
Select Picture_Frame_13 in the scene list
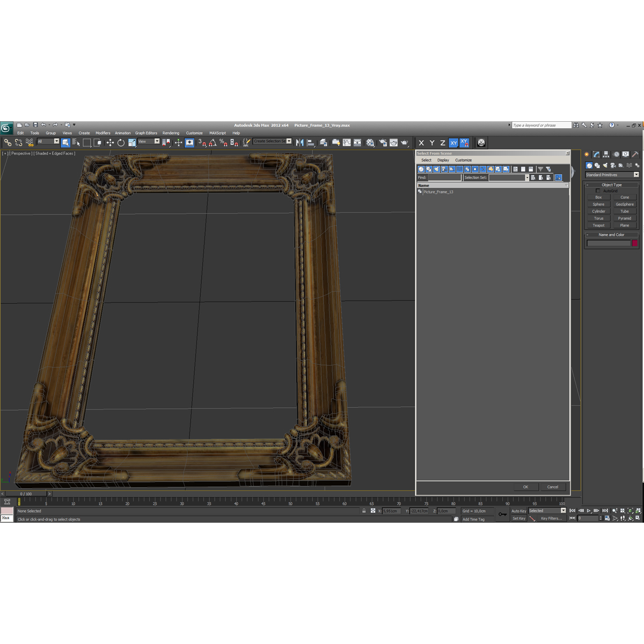(x=439, y=192)
